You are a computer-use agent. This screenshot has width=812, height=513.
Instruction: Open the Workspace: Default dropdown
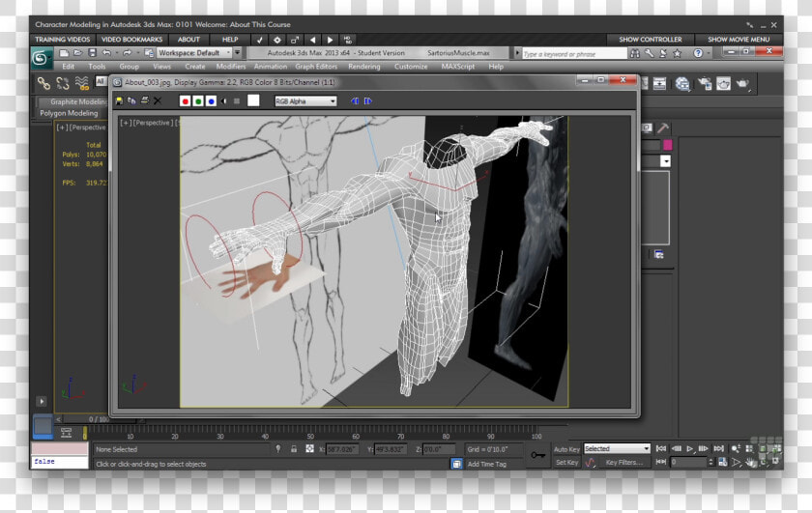pyautogui.click(x=194, y=53)
